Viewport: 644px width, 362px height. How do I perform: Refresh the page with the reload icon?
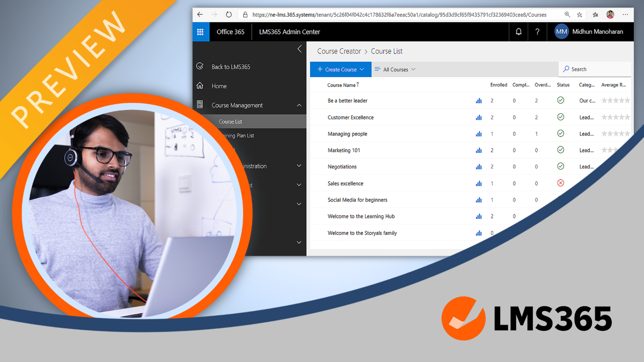click(230, 14)
